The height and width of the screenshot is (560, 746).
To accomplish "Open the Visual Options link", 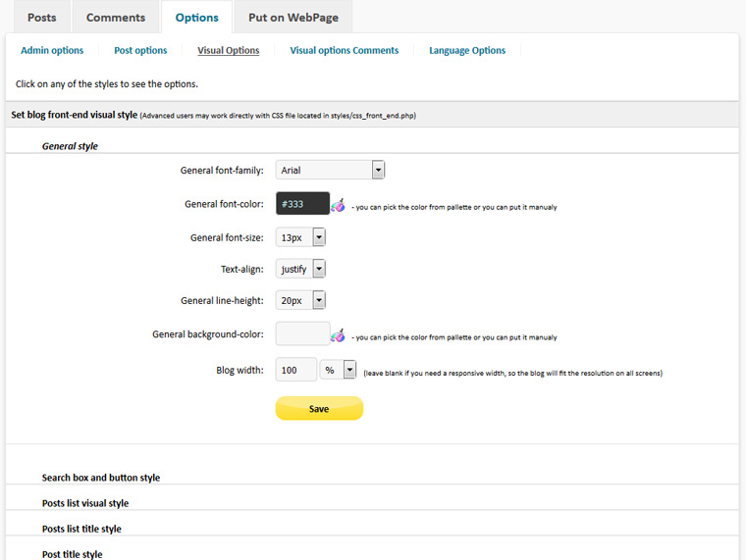I will click(229, 50).
